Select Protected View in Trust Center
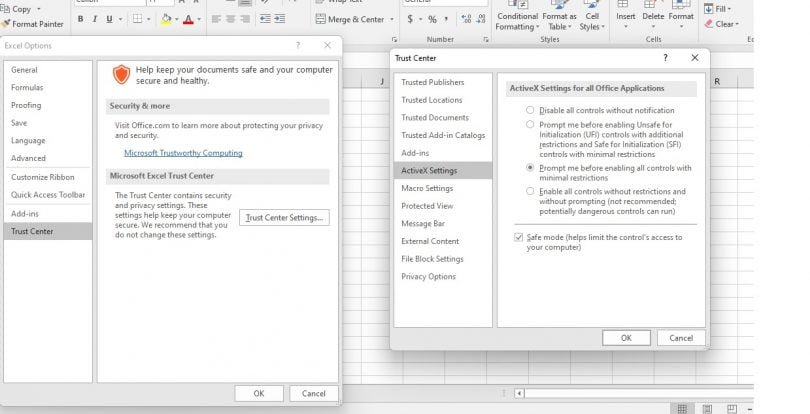The height and width of the screenshot is (414, 810). coord(443,206)
